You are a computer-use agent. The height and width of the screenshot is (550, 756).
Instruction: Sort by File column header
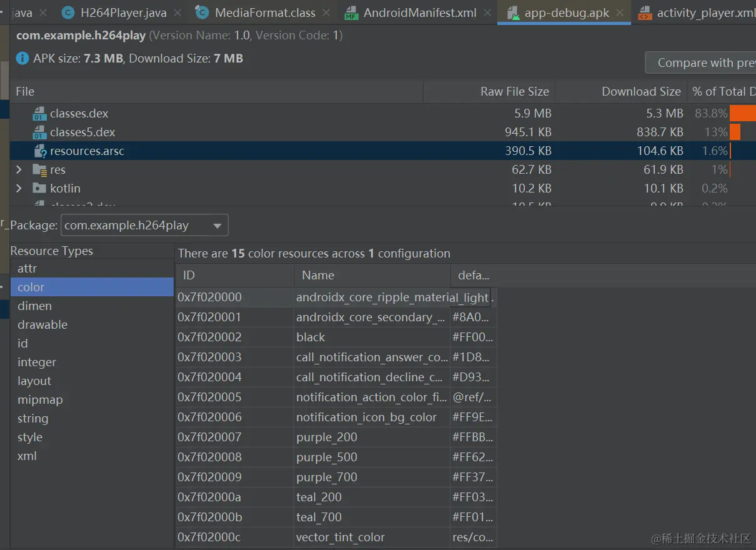pyautogui.click(x=216, y=92)
